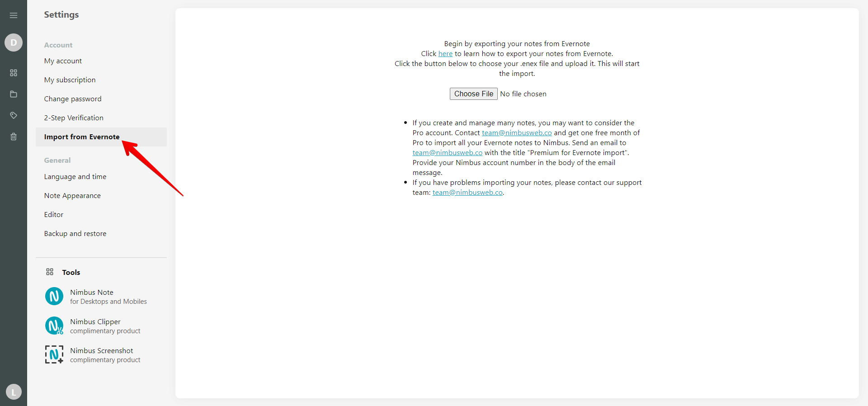Click the General section label
Viewport: 868px width, 406px height.
click(x=57, y=161)
